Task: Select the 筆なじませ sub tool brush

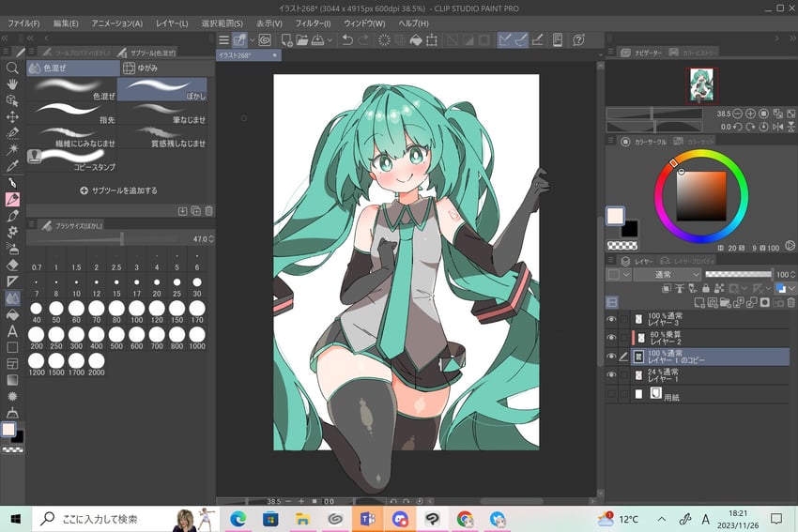Action: click(162, 113)
